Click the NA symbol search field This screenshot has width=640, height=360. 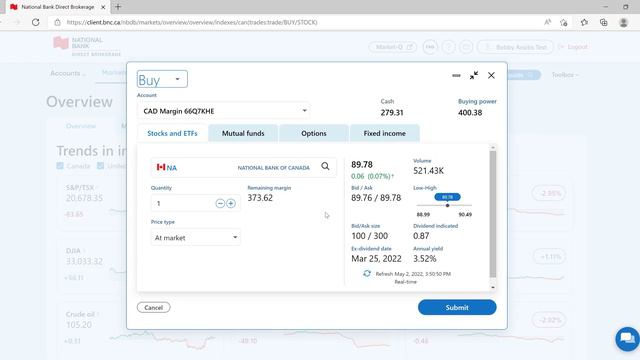point(244,167)
